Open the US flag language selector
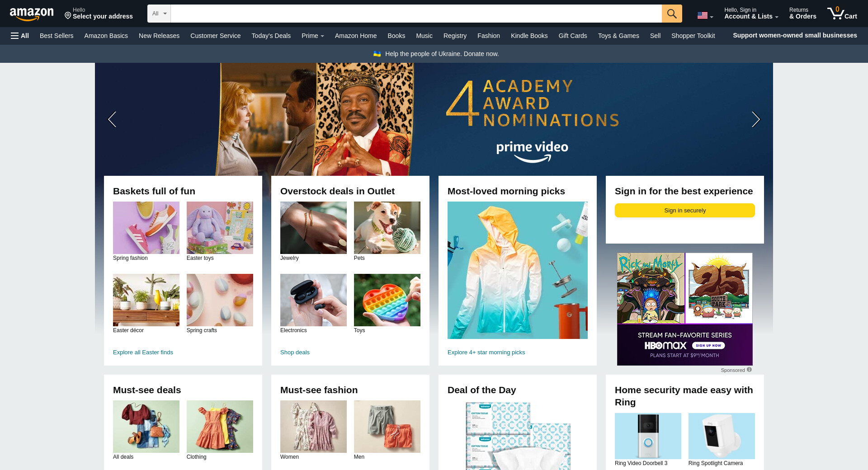The image size is (868, 470). pyautogui.click(x=705, y=15)
